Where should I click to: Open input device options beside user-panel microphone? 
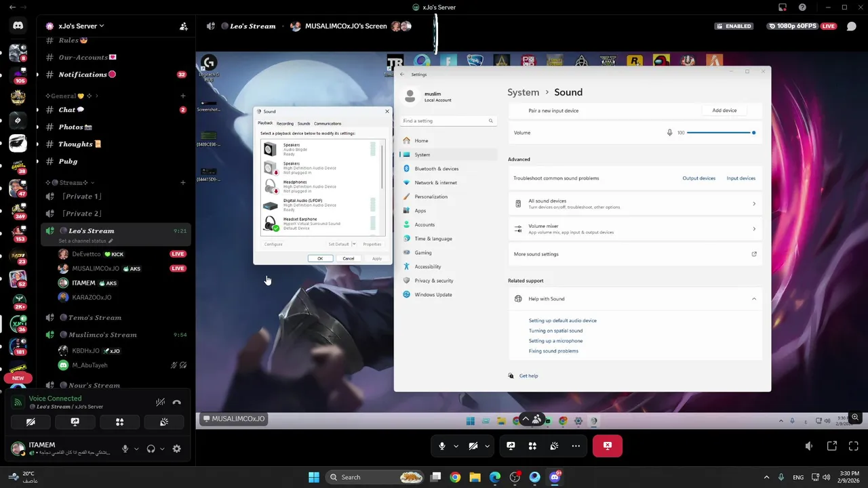[136, 449]
